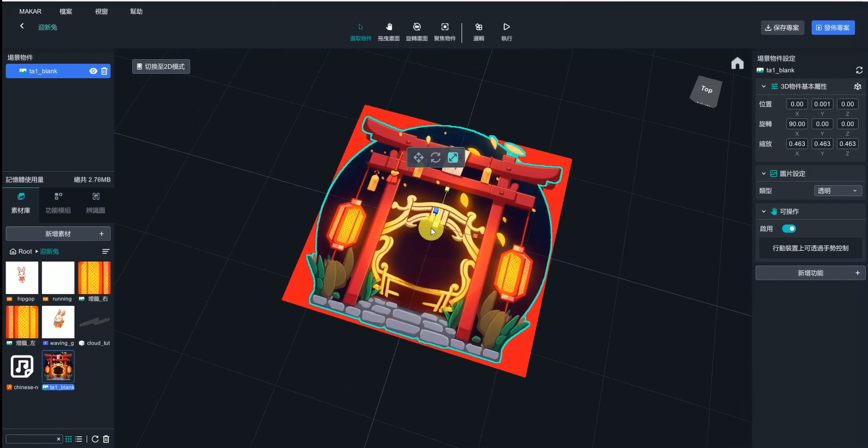
Task: Run the project with play icon
Action: [506, 31]
